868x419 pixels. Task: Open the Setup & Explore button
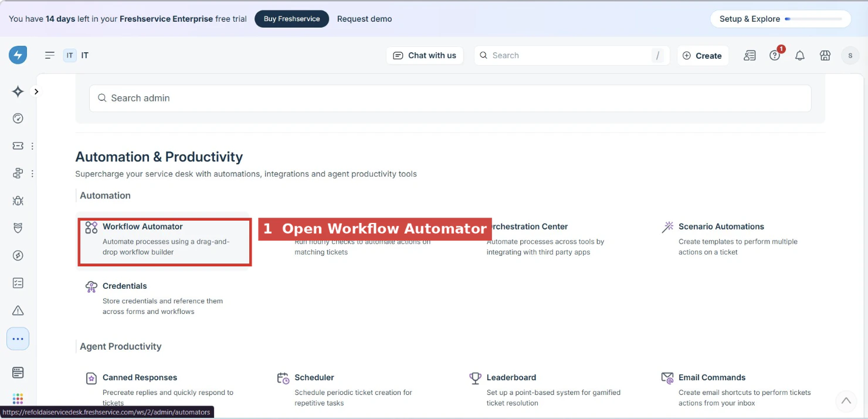781,19
